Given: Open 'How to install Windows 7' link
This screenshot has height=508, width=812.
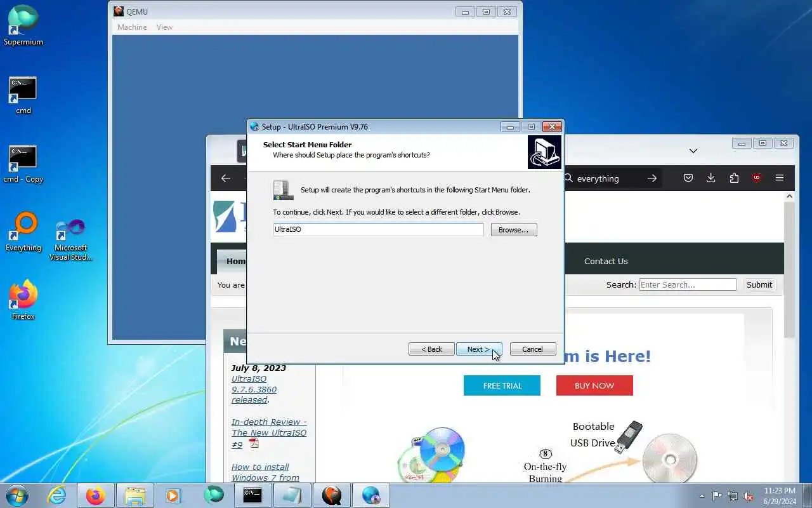Looking at the screenshot, I should (265, 472).
